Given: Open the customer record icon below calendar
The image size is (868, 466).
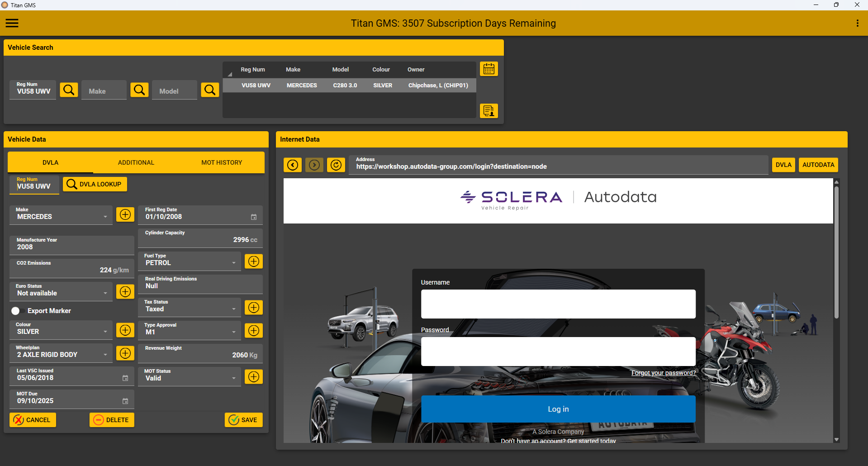Looking at the screenshot, I should coord(489,110).
